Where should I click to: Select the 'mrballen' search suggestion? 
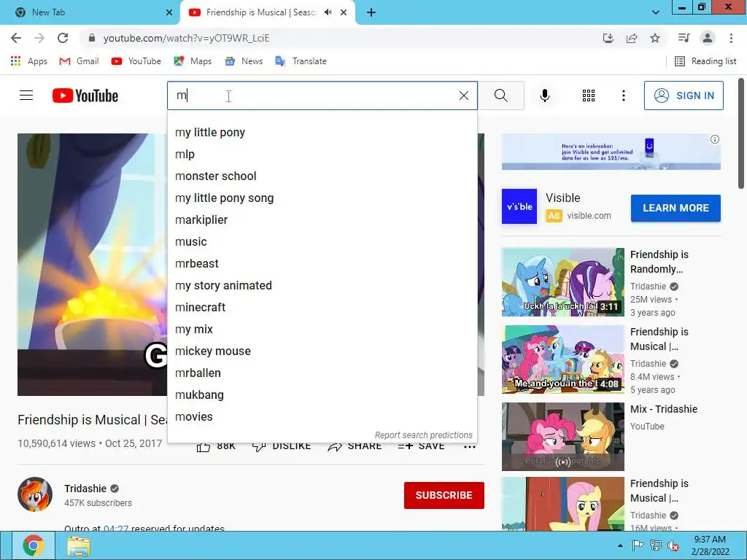pyautogui.click(x=322, y=373)
